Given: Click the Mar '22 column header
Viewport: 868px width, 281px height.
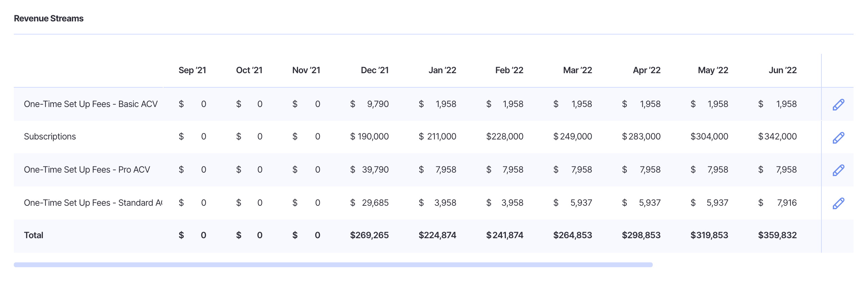Looking at the screenshot, I should click(577, 70).
